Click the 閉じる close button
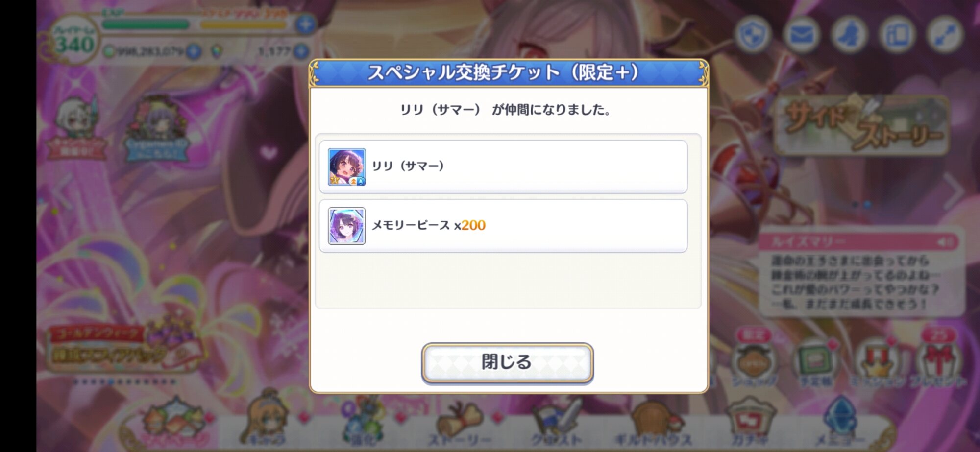The width and height of the screenshot is (980, 452). 507,362
